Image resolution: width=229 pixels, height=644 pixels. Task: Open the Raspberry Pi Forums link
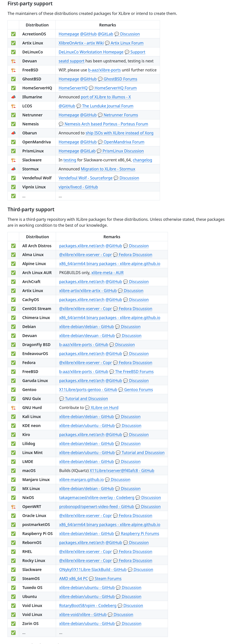coord(140,534)
